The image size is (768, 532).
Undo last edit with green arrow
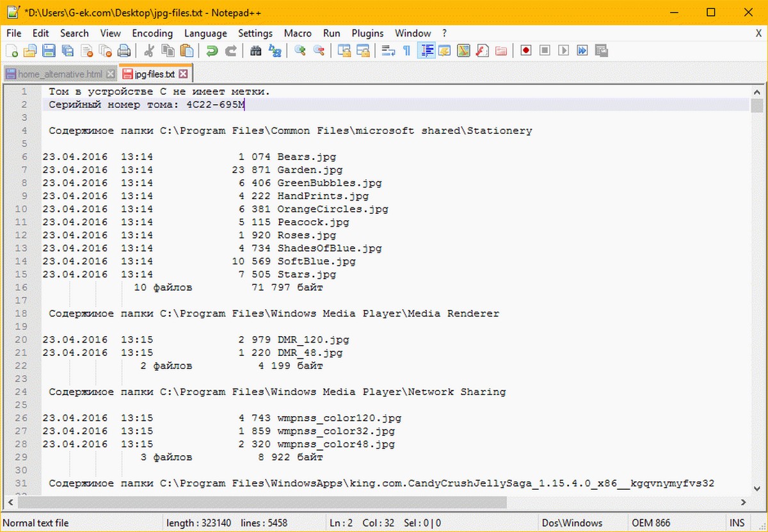click(x=211, y=51)
